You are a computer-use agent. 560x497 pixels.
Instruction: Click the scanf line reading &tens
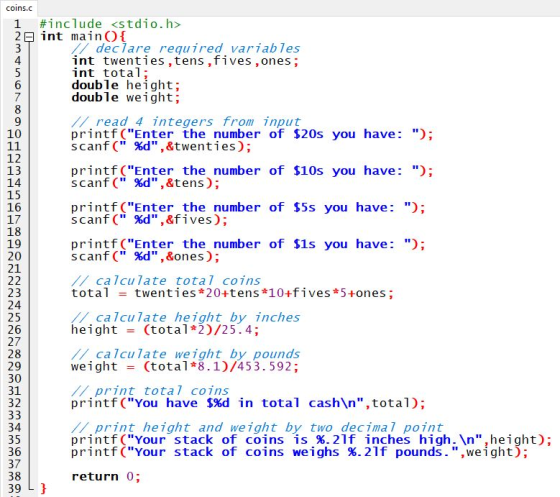coord(145,183)
